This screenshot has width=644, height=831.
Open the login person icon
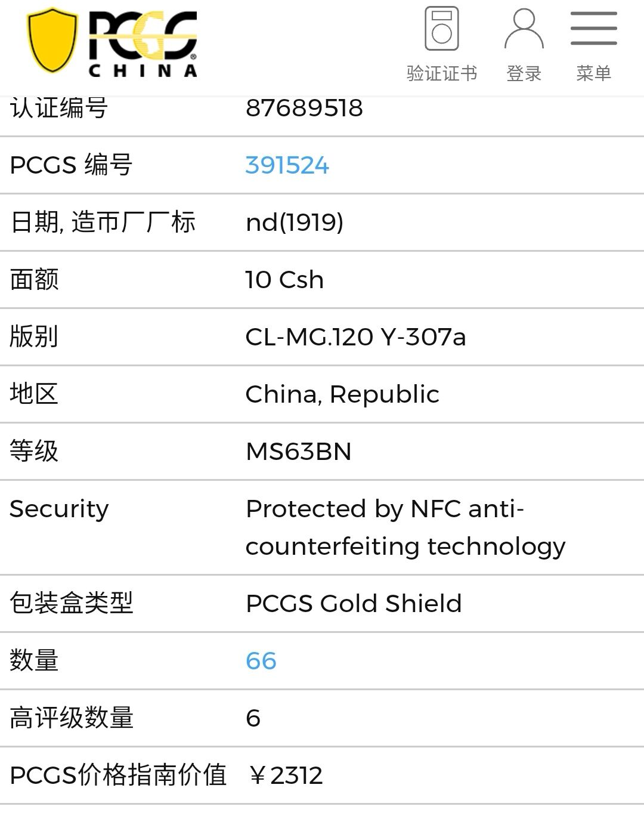click(524, 29)
